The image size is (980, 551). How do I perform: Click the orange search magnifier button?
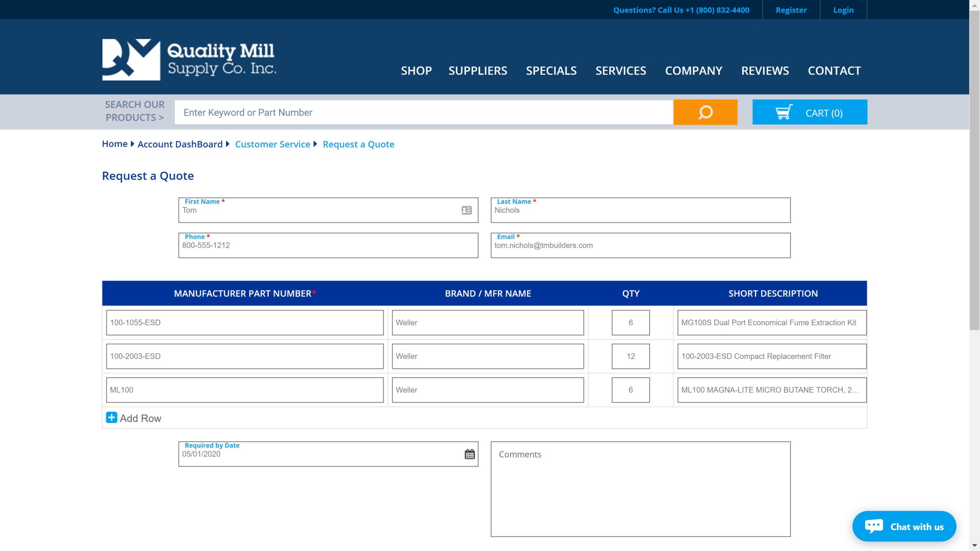pos(705,112)
